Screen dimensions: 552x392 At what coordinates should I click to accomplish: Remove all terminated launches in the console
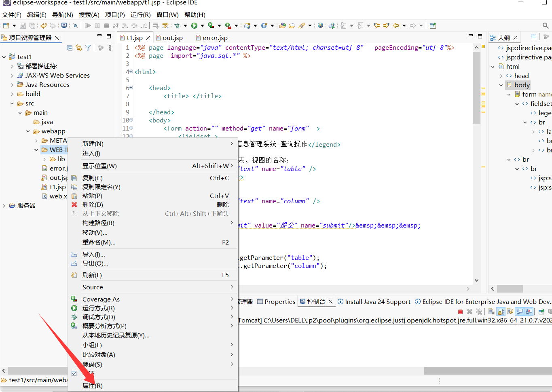479,311
